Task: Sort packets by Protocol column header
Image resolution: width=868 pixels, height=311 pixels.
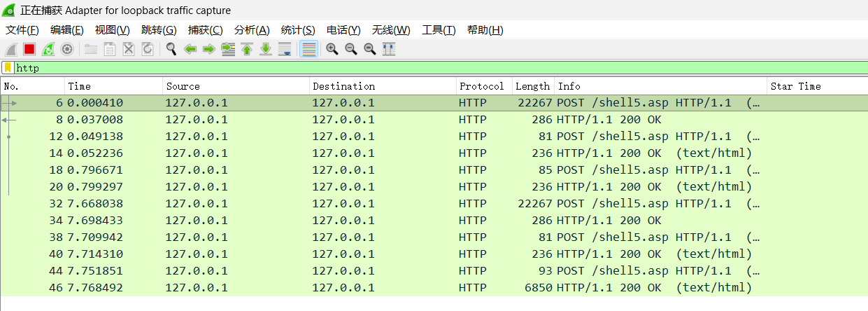Action: [x=481, y=86]
